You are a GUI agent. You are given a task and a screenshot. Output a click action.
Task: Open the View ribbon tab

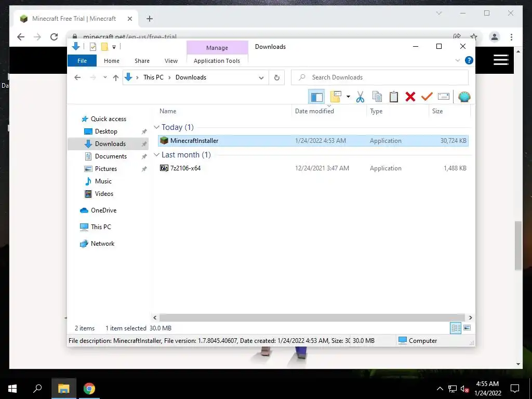pos(171,61)
